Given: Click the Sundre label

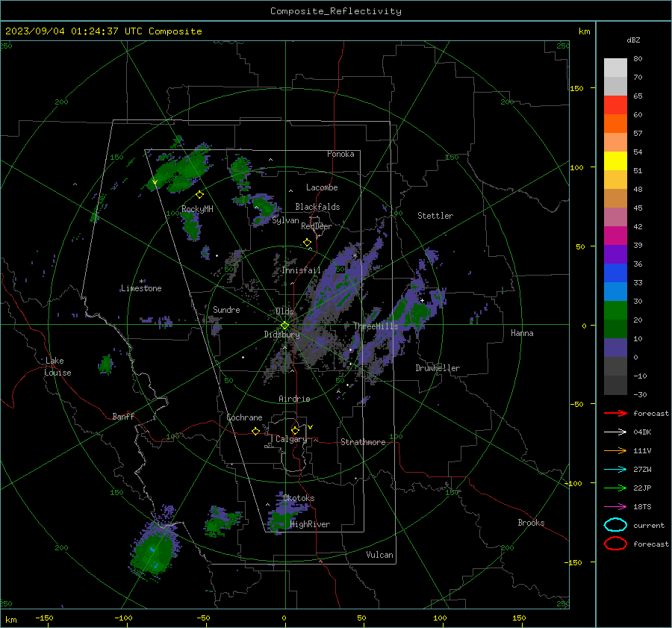Looking at the screenshot, I should [x=226, y=309].
